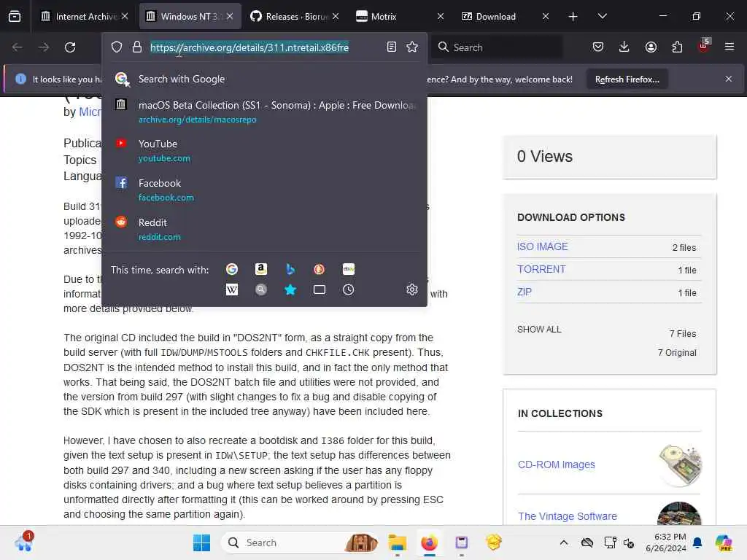Click the Firefox toolbar Search box
The width and height of the screenshot is (747, 560).
(x=497, y=47)
